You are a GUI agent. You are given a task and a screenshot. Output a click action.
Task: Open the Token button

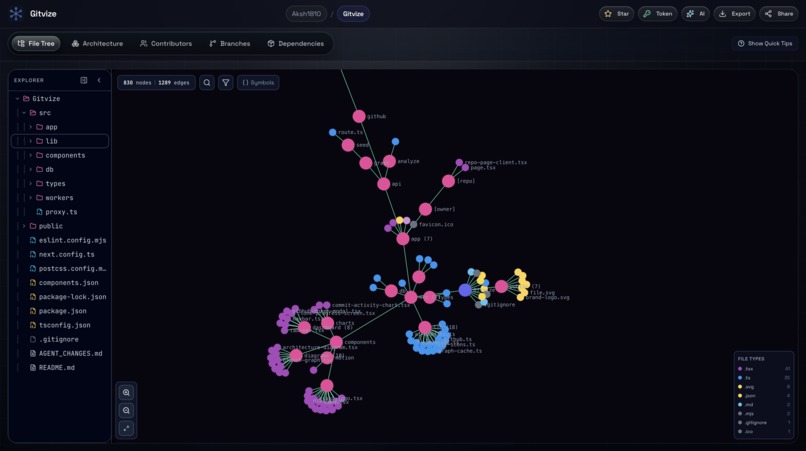(x=658, y=14)
